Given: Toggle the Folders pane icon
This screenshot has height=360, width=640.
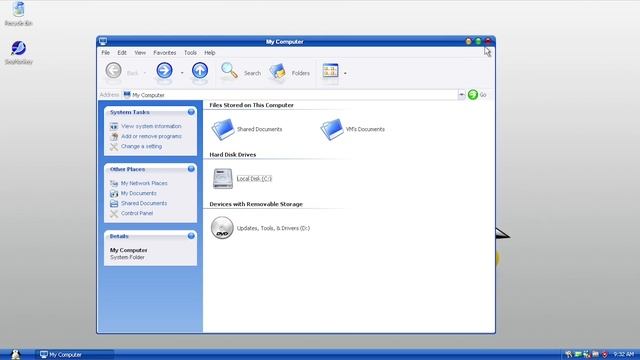Looking at the screenshot, I should [x=278, y=71].
